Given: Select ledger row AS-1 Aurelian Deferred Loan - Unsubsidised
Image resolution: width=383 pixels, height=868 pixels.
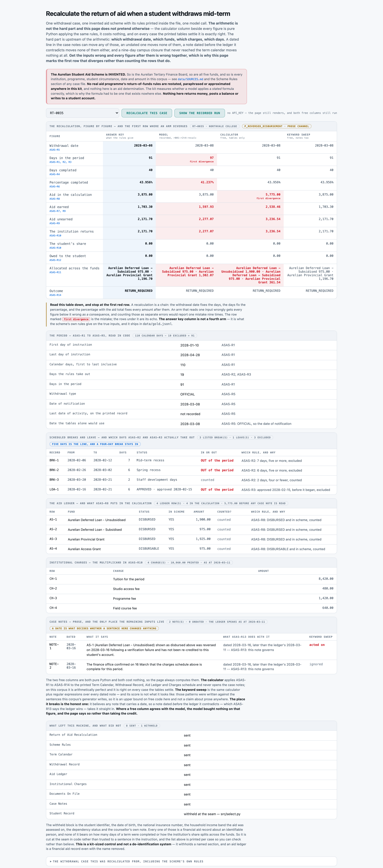Looking at the screenshot, I should tap(192, 520).
